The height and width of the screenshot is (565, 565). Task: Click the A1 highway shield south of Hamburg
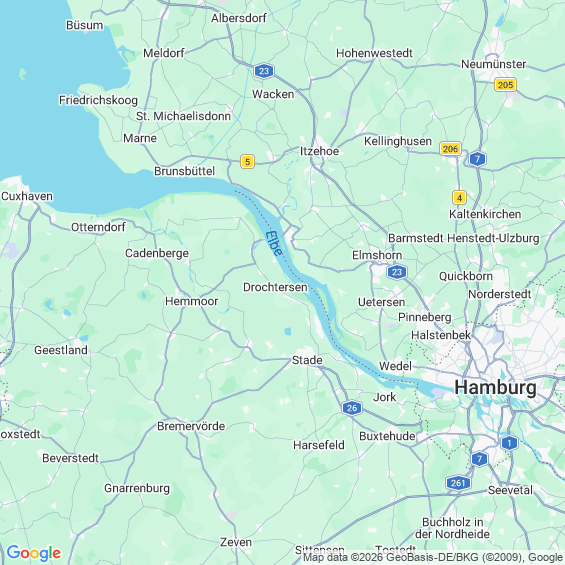tap(509, 443)
